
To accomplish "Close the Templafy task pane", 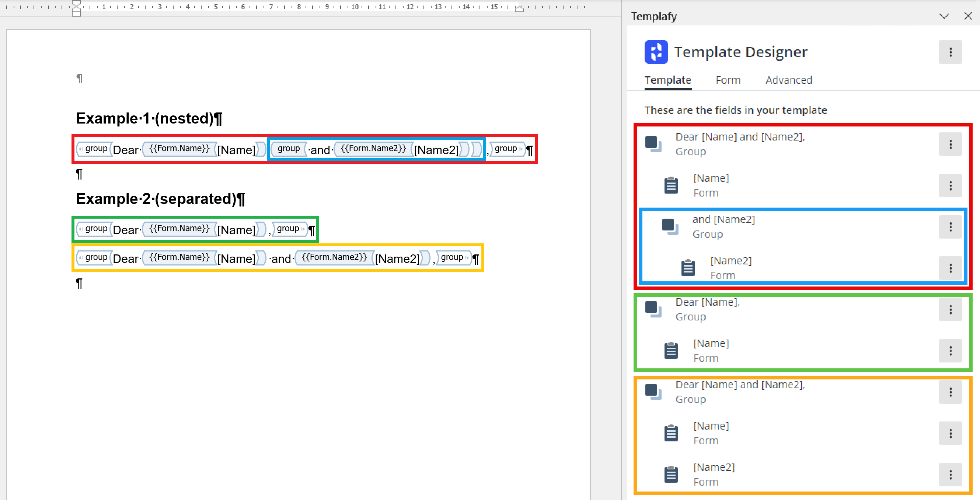I will pos(968,16).
